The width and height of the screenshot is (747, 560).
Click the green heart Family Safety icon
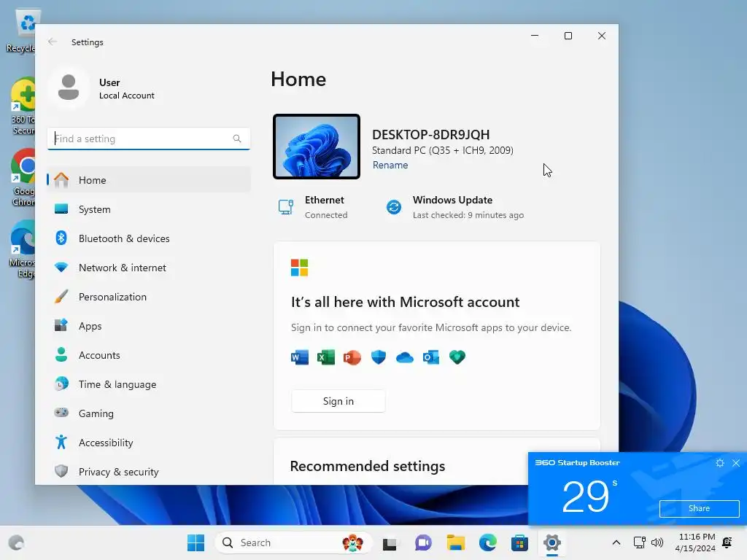457,357
